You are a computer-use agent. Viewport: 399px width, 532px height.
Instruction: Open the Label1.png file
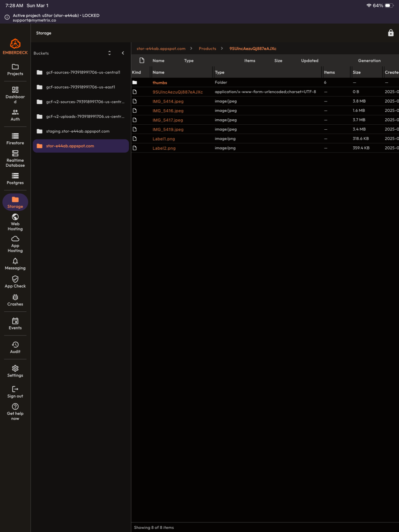click(x=164, y=138)
